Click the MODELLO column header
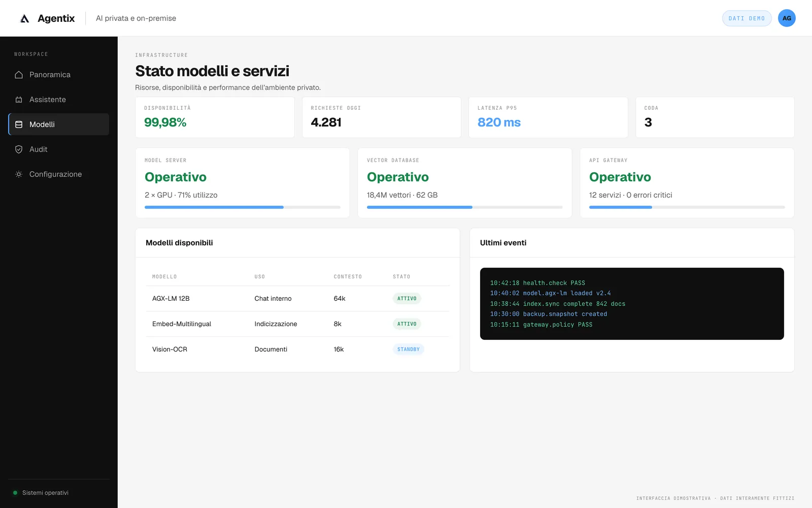The width and height of the screenshot is (812, 508). pyautogui.click(x=164, y=277)
